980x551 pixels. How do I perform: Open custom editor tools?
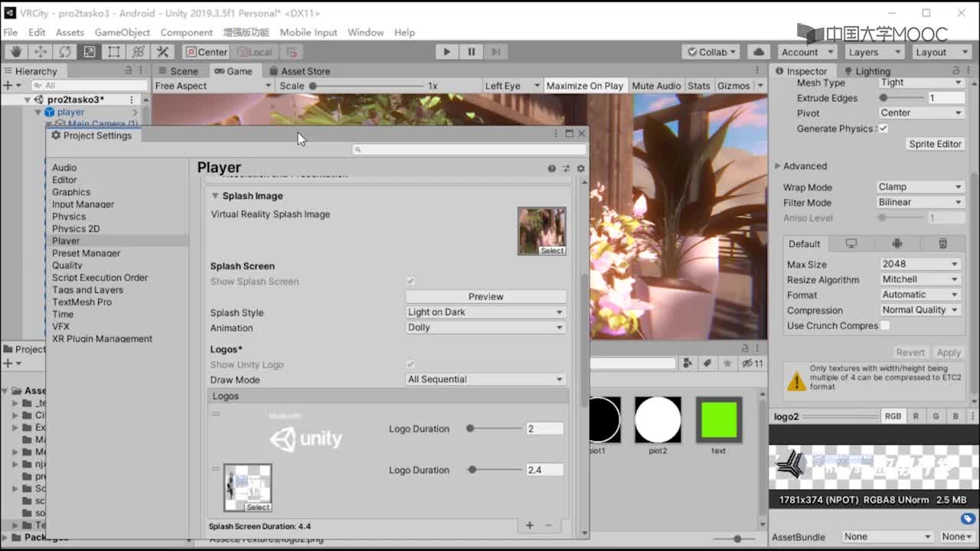pos(162,51)
